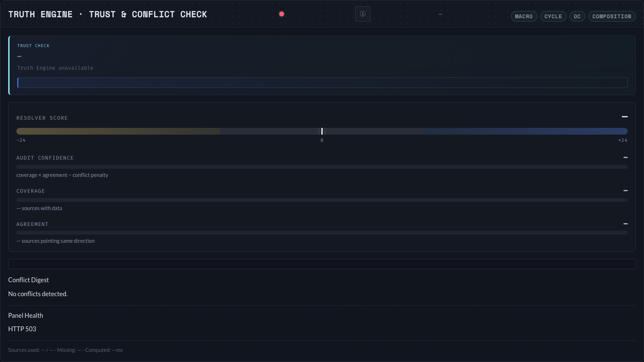Click the Trust Check progress bar
Image resolution: width=644 pixels, height=362 pixels.
click(322, 83)
